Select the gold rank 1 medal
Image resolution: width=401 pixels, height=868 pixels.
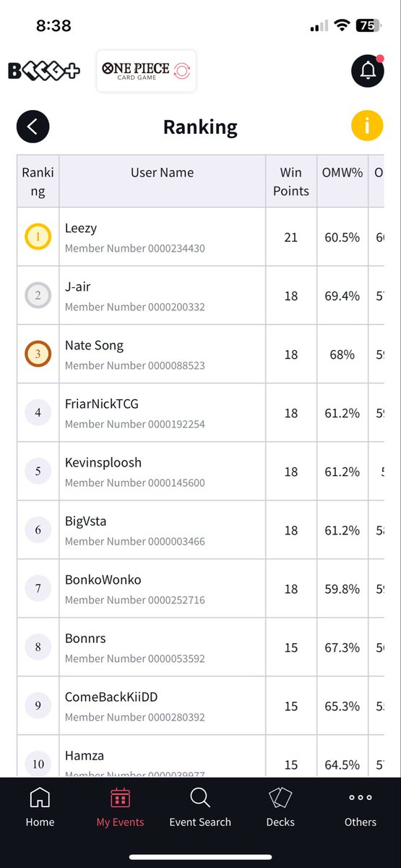click(38, 237)
